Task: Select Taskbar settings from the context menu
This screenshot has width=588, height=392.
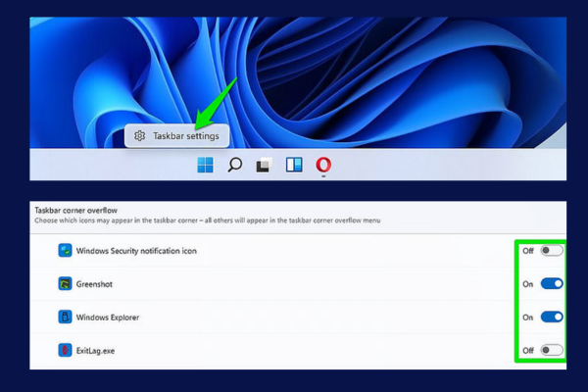Action: (x=177, y=136)
